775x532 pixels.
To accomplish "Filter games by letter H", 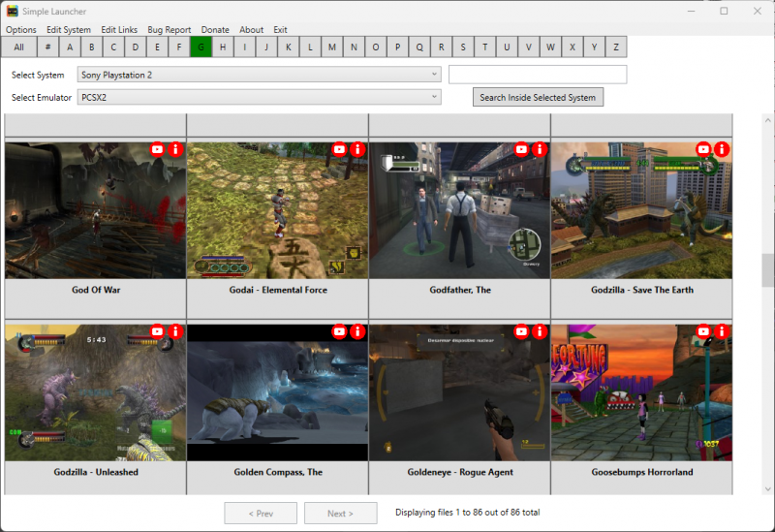I will coord(223,47).
